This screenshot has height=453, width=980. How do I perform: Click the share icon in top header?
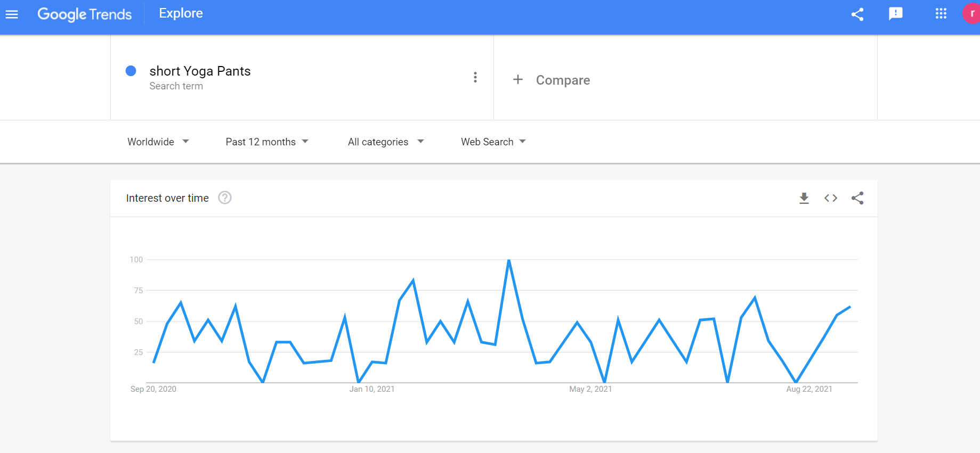857,14
